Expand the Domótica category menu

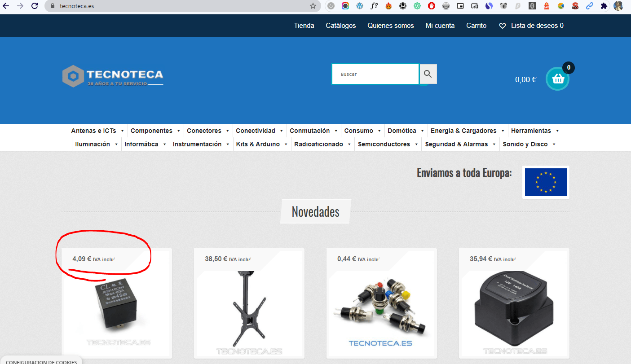click(406, 131)
